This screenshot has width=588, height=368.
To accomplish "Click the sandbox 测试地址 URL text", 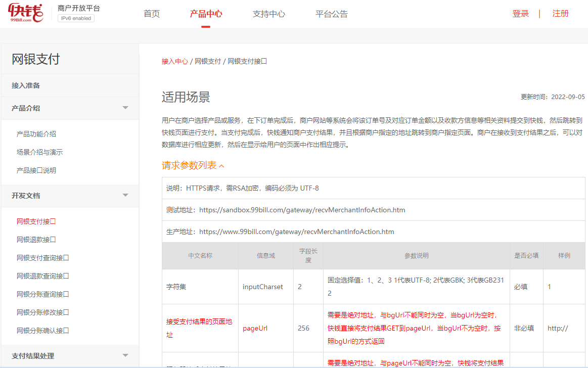I will (302, 210).
